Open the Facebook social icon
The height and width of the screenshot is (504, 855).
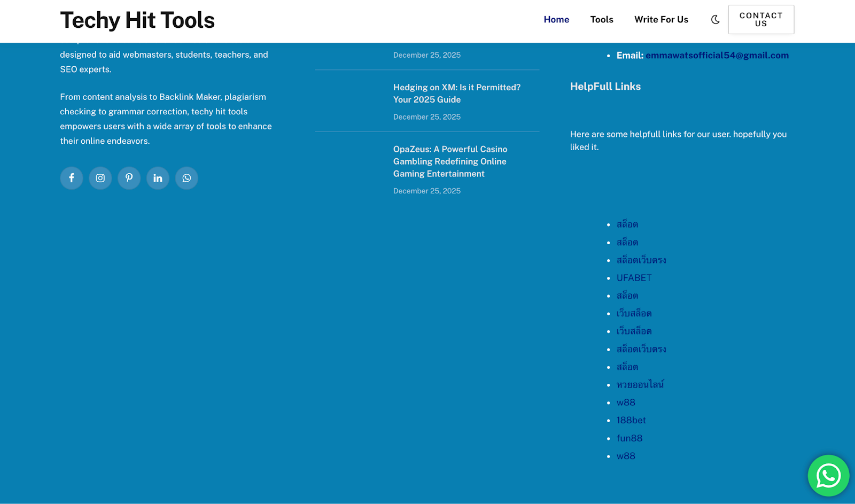click(x=72, y=178)
